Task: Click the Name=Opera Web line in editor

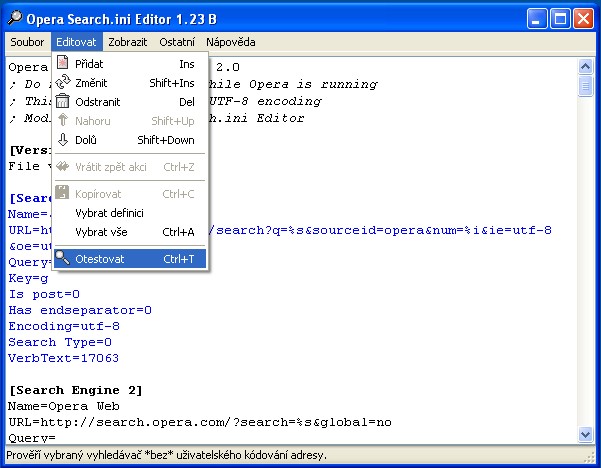Action: tap(64, 406)
